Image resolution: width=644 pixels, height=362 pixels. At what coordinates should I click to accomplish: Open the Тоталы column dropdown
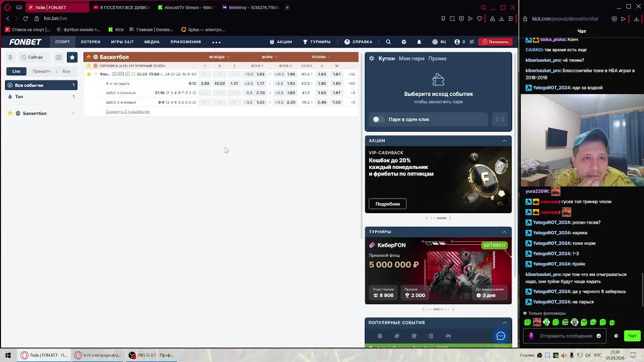click(320, 57)
